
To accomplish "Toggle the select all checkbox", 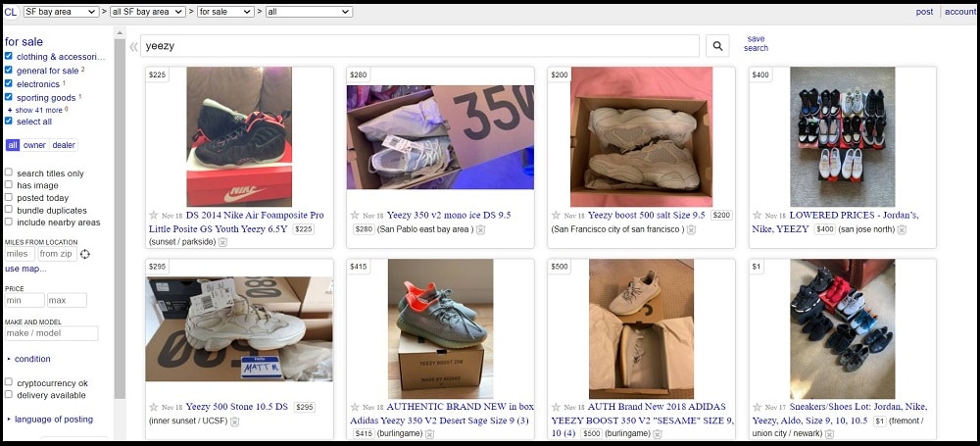I will (x=9, y=122).
